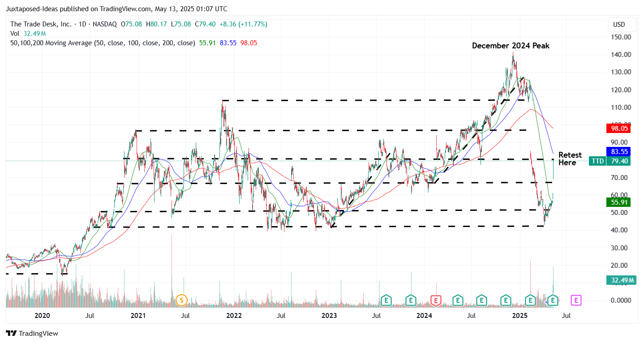This screenshot has height=343, width=644.
Task: Click the green 55.91 value in the indicator legend
Action: pyautogui.click(x=208, y=43)
